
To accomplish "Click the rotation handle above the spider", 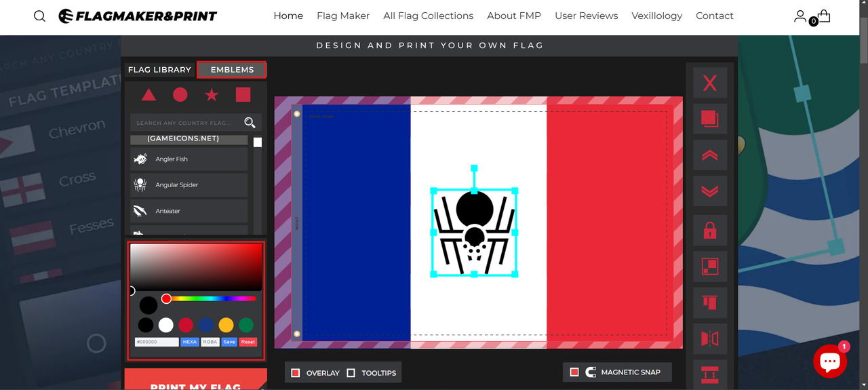I will 474,168.
